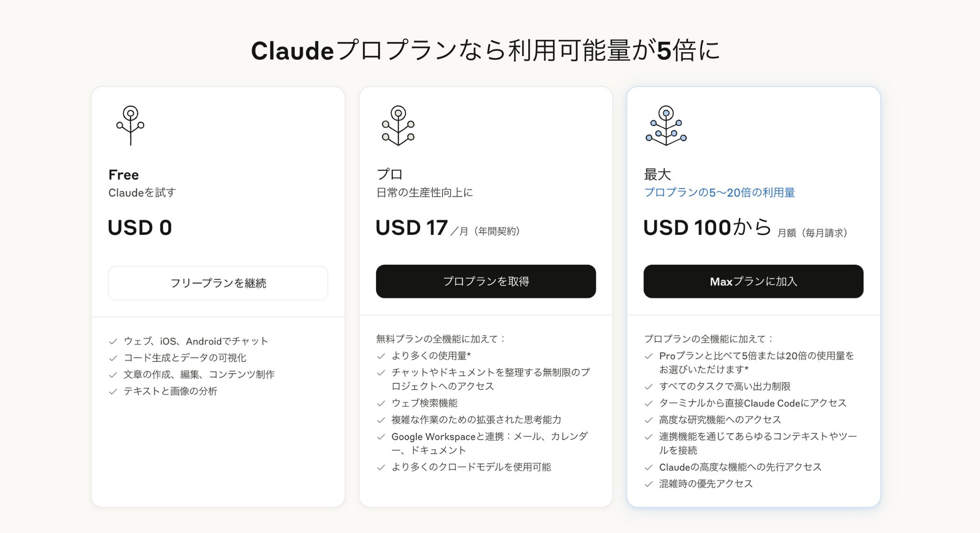980x533 pixels.
Task: Click checkmark next to ウェブ検索機能
Action: click(x=381, y=403)
